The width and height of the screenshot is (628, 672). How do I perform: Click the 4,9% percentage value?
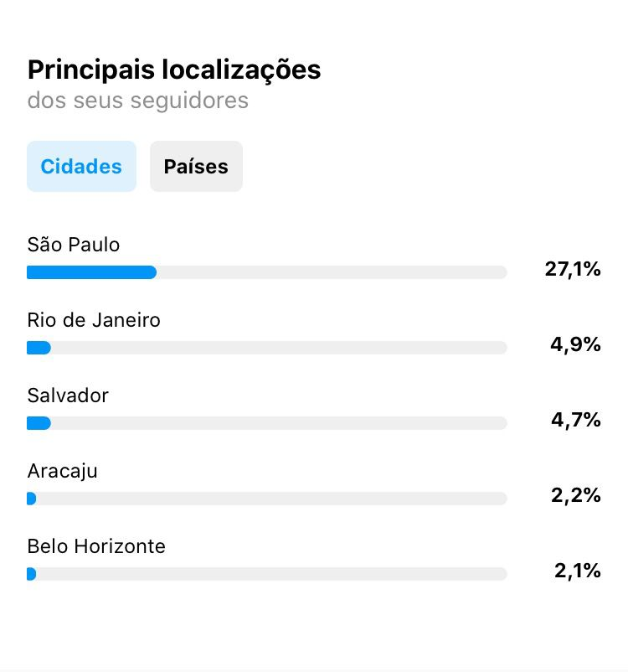click(x=575, y=344)
